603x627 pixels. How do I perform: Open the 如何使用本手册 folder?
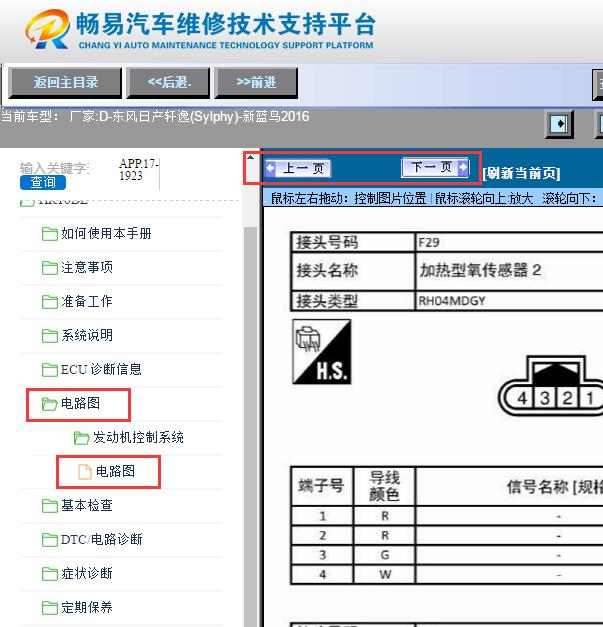pyautogui.click(x=96, y=234)
